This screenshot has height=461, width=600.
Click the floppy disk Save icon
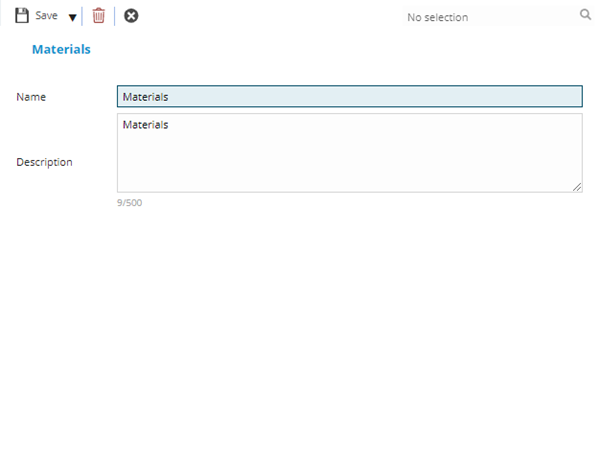pos(22,16)
